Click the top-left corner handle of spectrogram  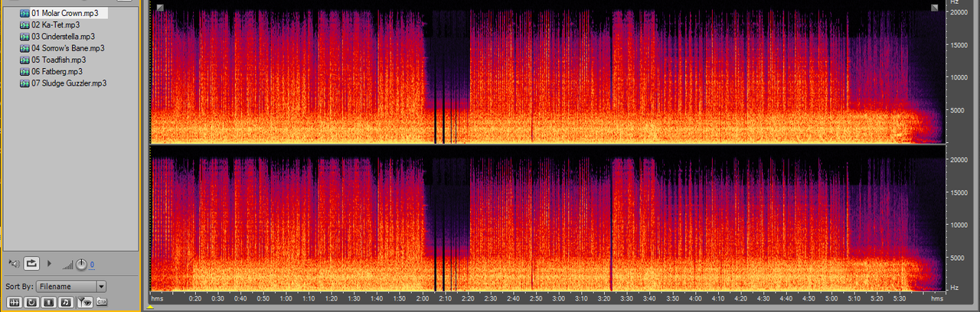click(x=159, y=8)
